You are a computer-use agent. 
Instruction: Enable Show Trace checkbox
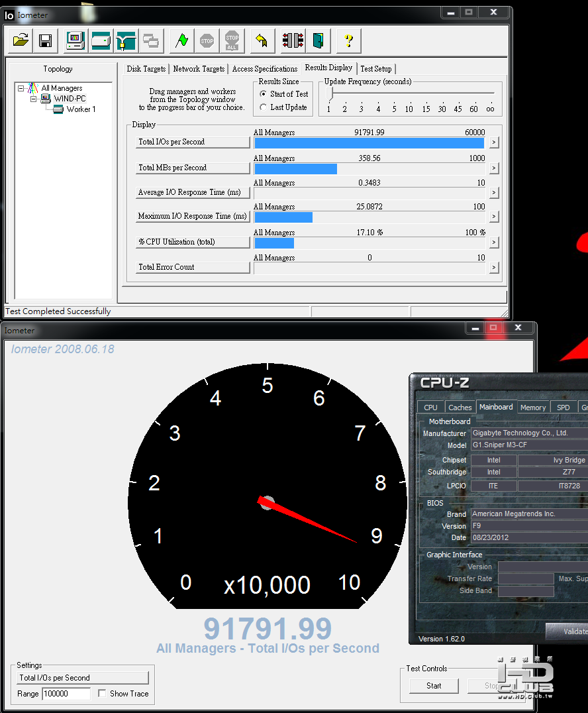pyautogui.click(x=102, y=693)
